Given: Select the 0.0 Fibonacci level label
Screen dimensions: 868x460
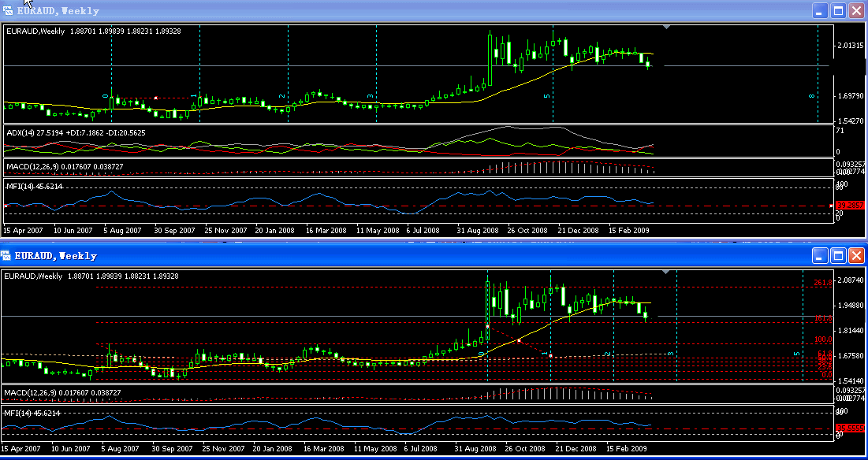Looking at the screenshot, I should coord(827,375).
